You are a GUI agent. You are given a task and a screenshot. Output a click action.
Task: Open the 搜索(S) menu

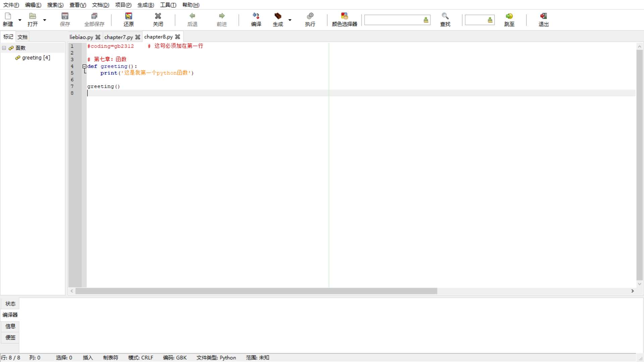coord(55,5)
